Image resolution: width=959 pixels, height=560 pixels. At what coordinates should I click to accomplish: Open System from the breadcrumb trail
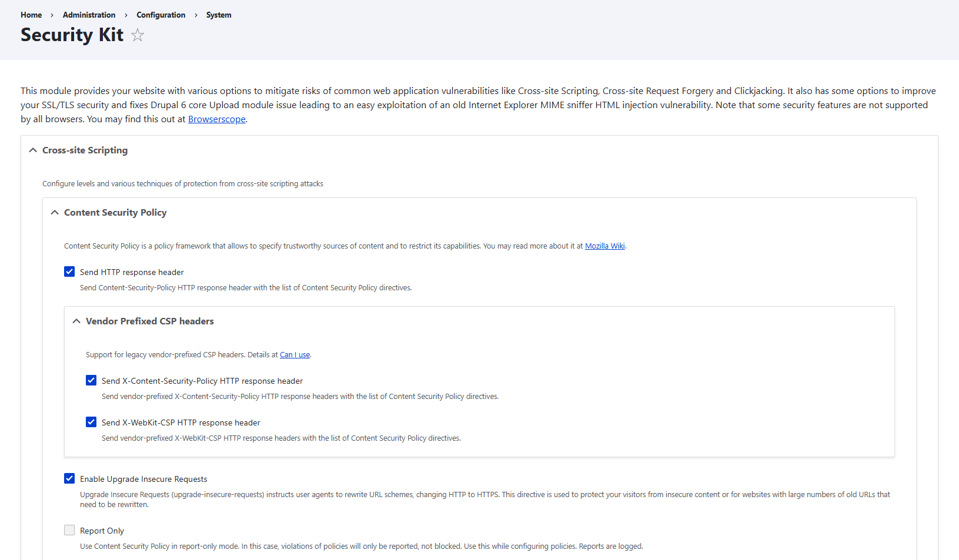pos(218,15)
